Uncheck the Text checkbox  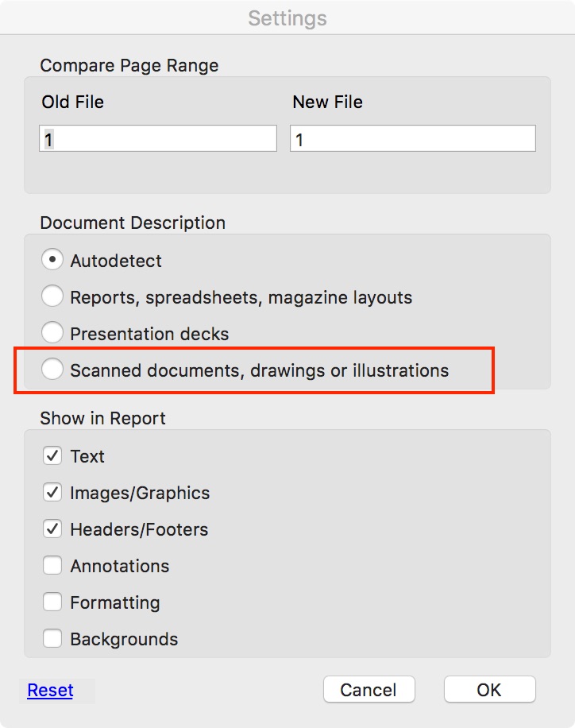[x=52, y=456]
